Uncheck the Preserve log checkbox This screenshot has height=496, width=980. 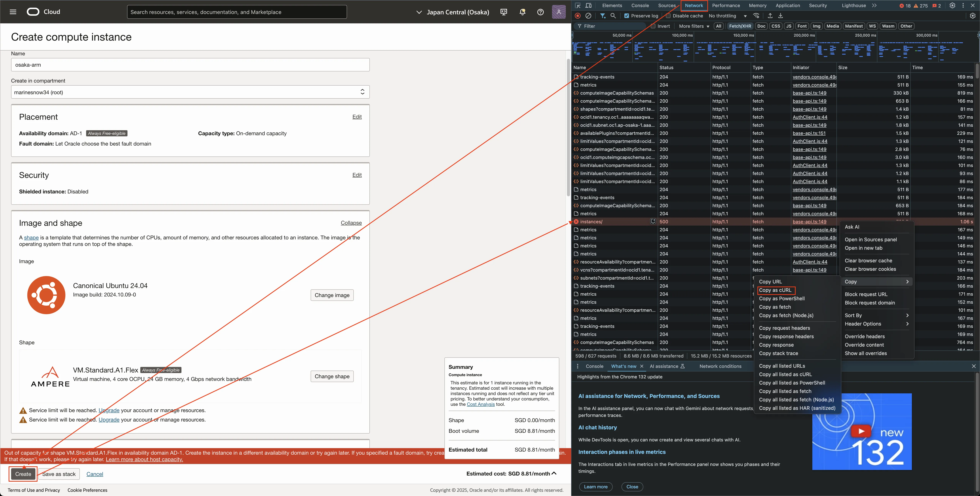tap(627, 16)
